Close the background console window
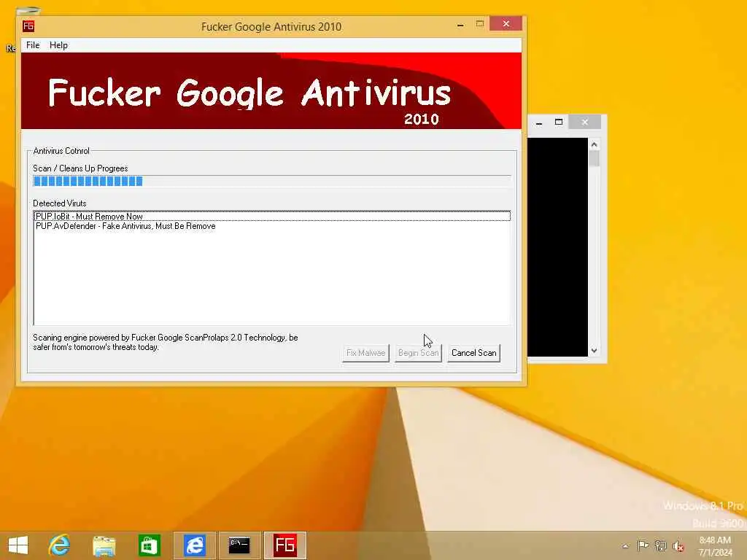The image size is (747, 560). point(584,122)
